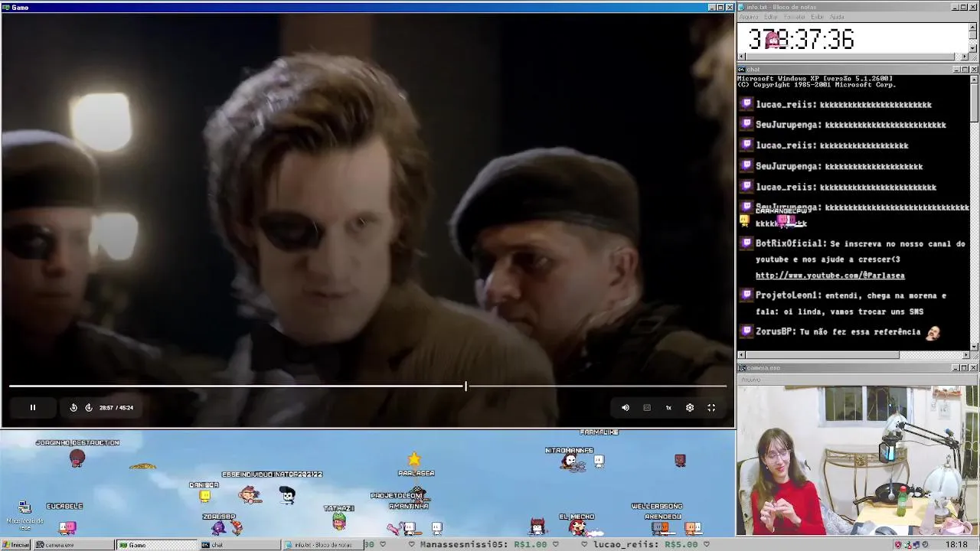980x551 pixels.
Task: Click scroll right arrow in chat window
Action: pos(965,355)
